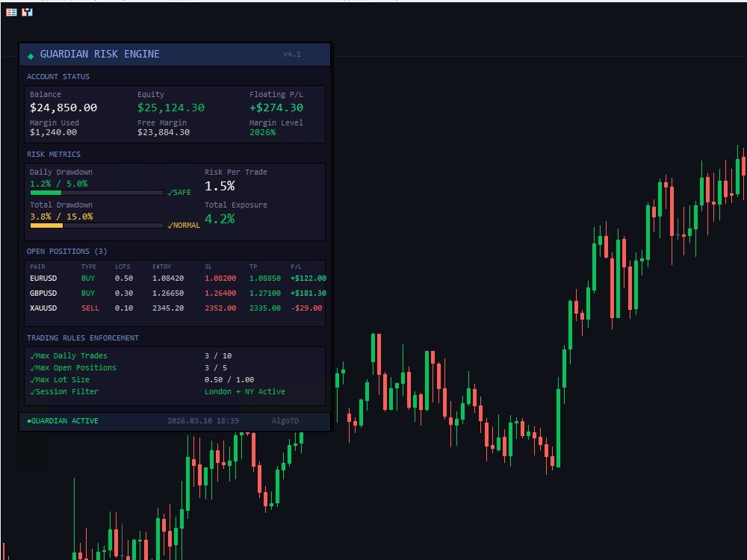Click the EURUSD lot size 0.50
747x560 pixels.
pos(124,278)
